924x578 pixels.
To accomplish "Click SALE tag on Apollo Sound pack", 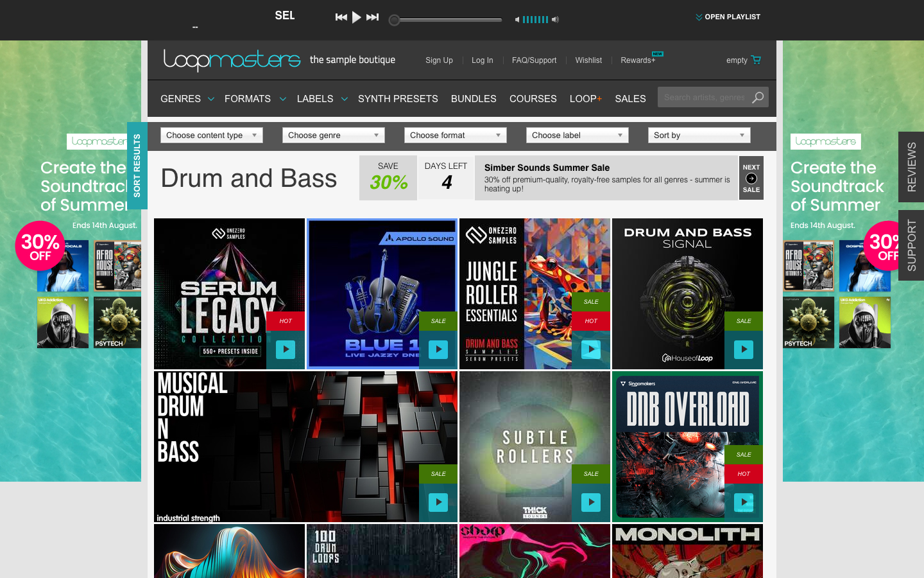I will coord(438,321).
